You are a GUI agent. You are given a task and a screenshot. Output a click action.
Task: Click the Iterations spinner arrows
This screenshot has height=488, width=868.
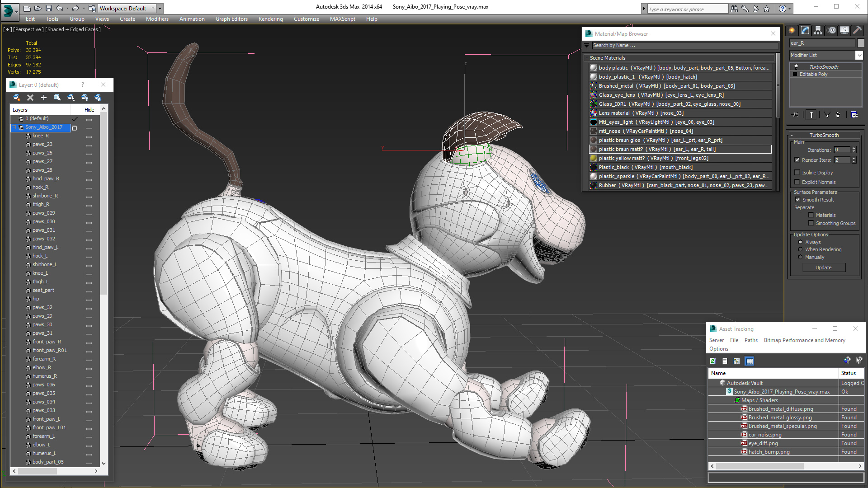854,150
